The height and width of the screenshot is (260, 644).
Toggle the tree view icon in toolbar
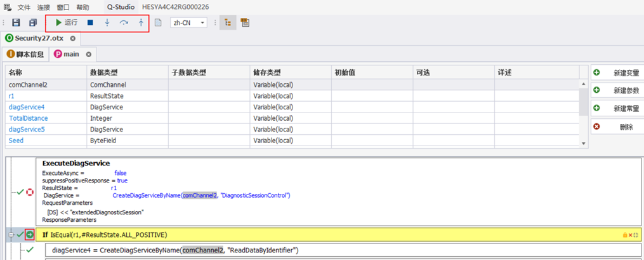click(228, 23)
